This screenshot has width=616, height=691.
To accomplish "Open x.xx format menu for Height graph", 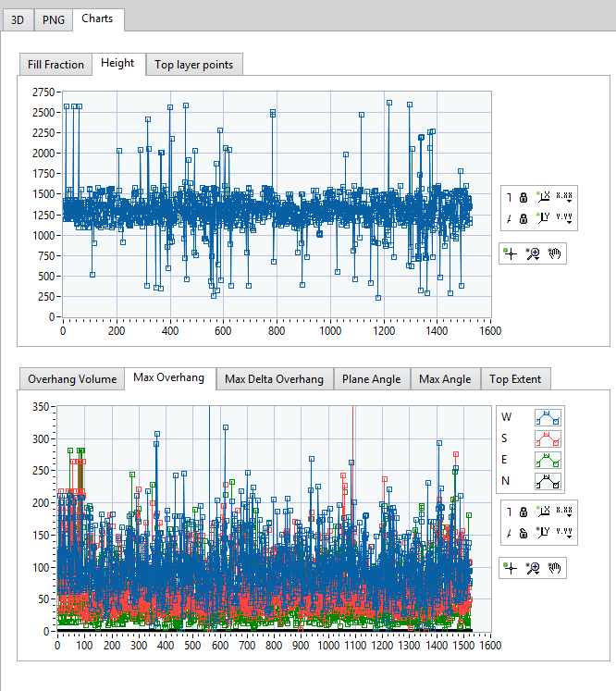I will pyautogui.click(x=564, y=197).
